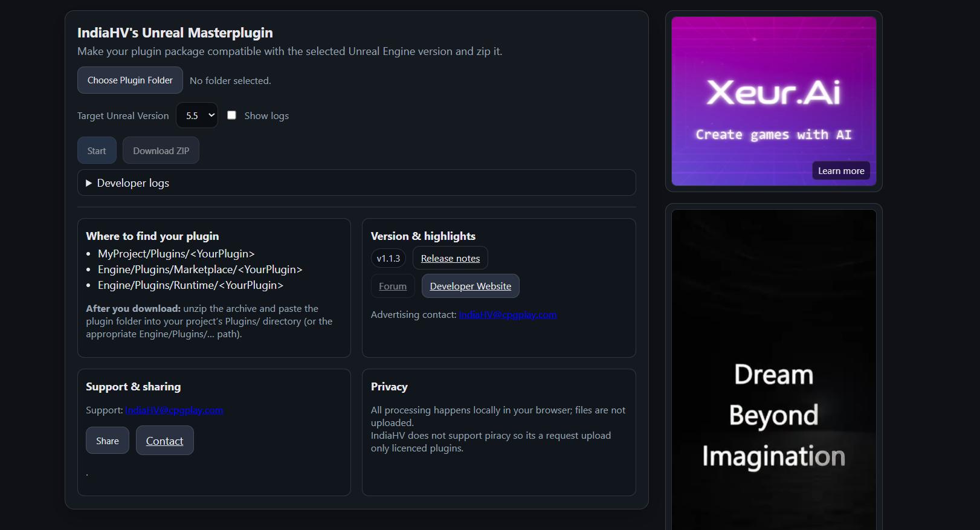Screen dimensions: 980x530
Task: Click Learn more on Xeur.Ai ad
Action: 840,171
